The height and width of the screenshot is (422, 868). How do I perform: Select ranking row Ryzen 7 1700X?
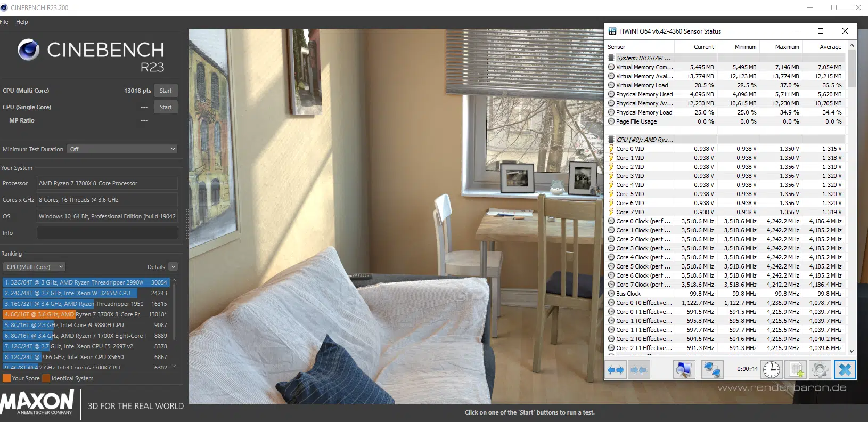pyautogui.click(x=86, y=336)
